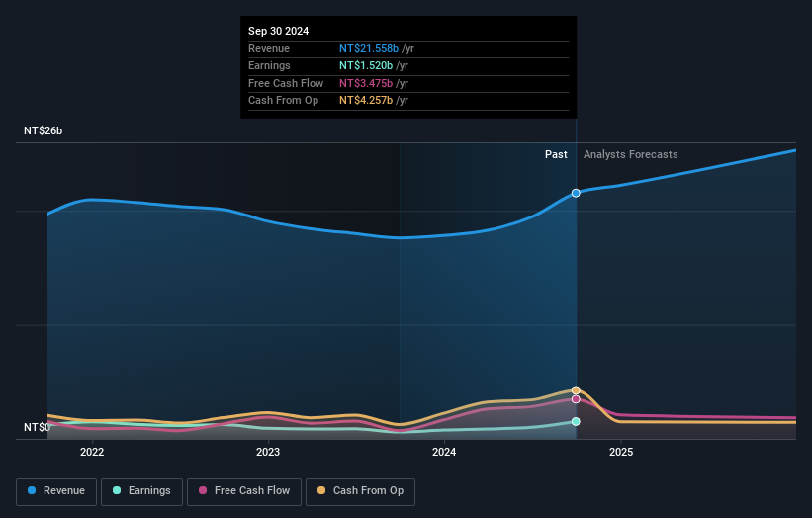Click the 2024 x-axis label
This screenshot has height=518, width=812.
pos(444,453)
